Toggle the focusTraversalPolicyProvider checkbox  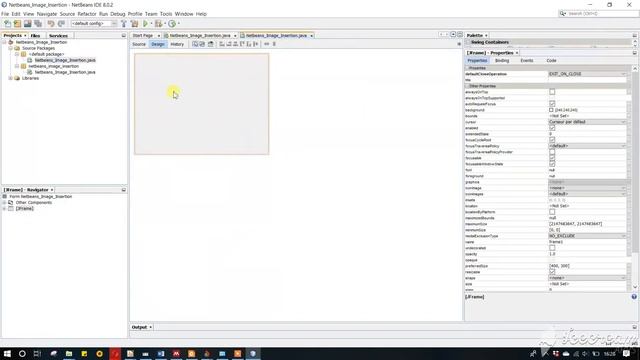pyautogui.click(x=552, y=152)
